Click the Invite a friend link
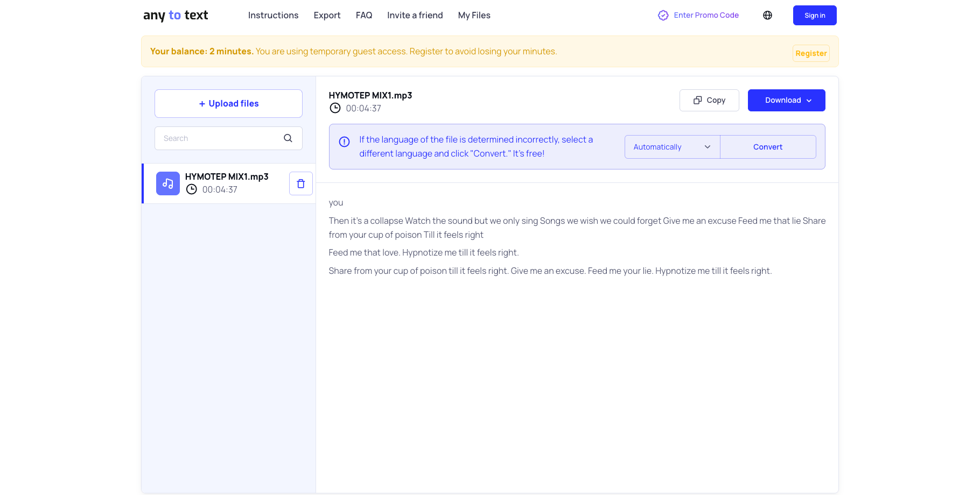The image size is (980, 495). pos(415,15)
